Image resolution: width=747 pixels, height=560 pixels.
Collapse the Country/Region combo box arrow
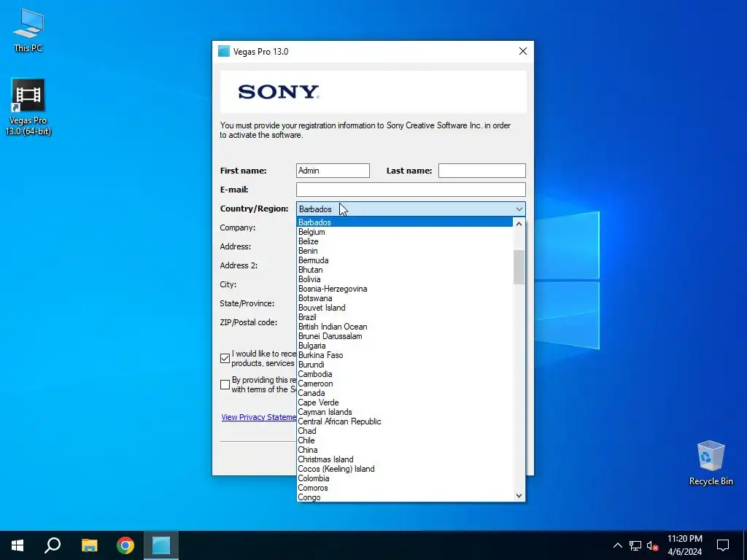[519, 209]
